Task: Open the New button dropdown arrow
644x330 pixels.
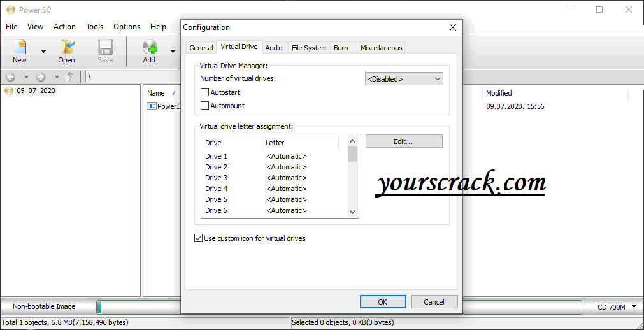Action: click(43, 52)
